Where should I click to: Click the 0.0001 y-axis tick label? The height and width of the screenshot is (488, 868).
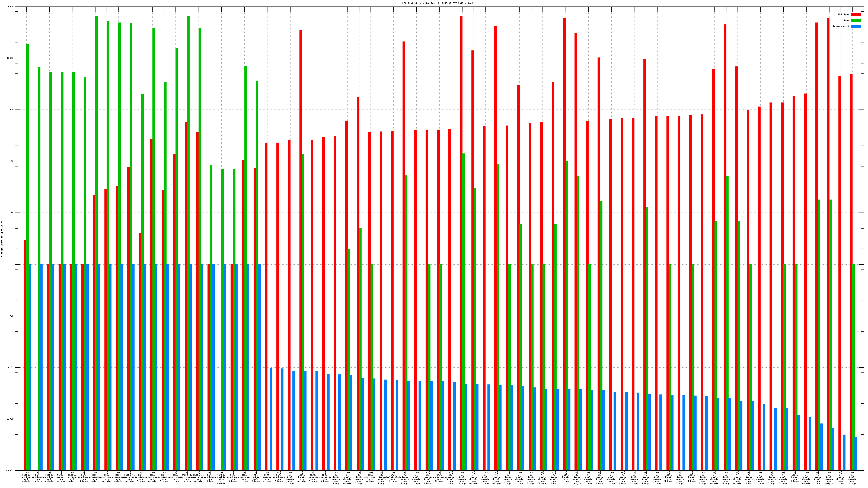coord(10,470)
